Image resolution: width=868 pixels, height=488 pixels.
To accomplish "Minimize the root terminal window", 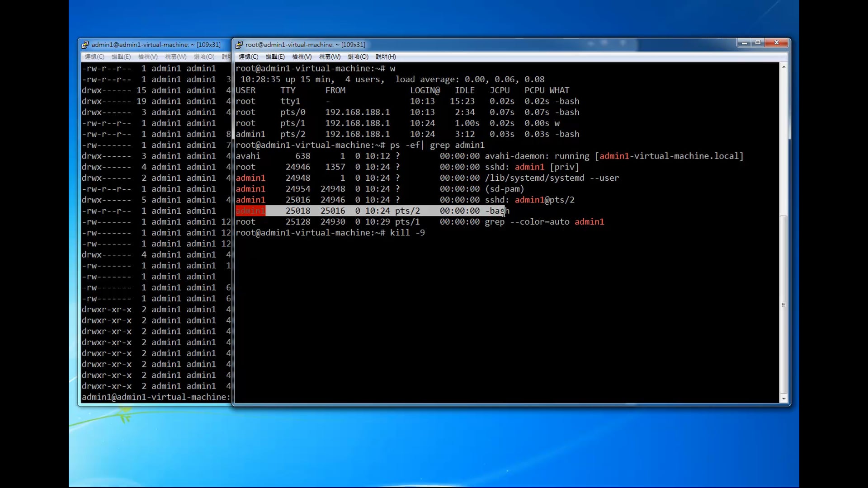I will coord(744,42).
